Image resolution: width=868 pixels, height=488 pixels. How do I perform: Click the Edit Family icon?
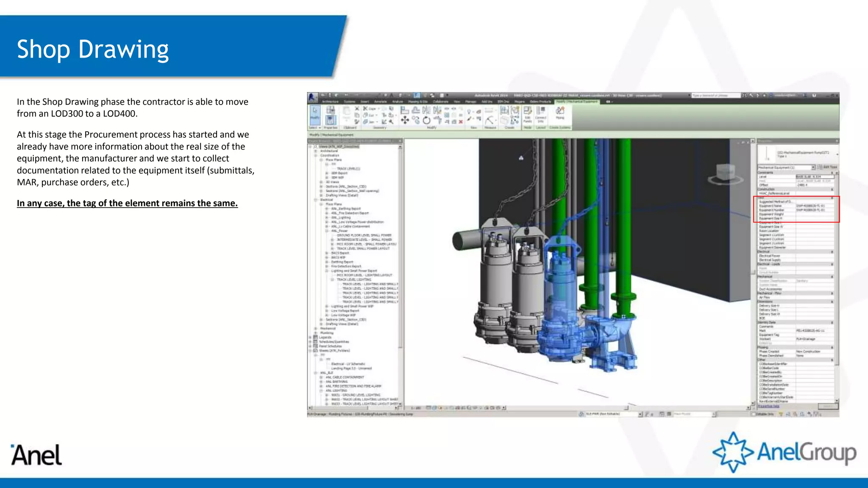pyautogui.click(x=528, y=112)
